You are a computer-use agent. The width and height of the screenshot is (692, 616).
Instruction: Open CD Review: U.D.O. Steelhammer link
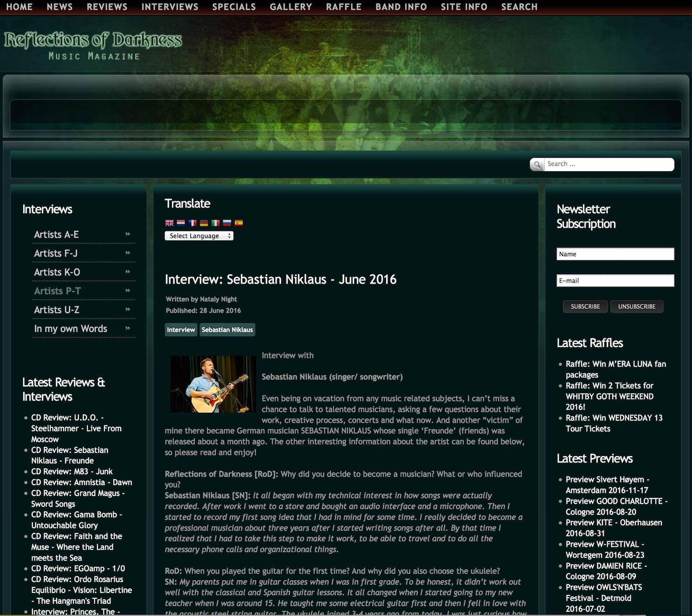76,428
